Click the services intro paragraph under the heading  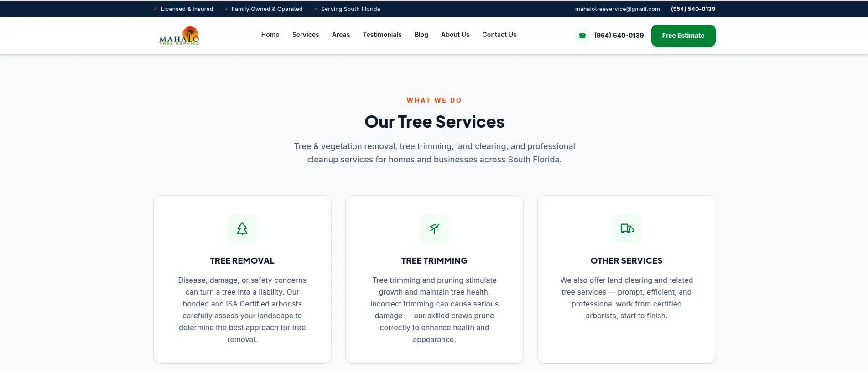point(434,153)
